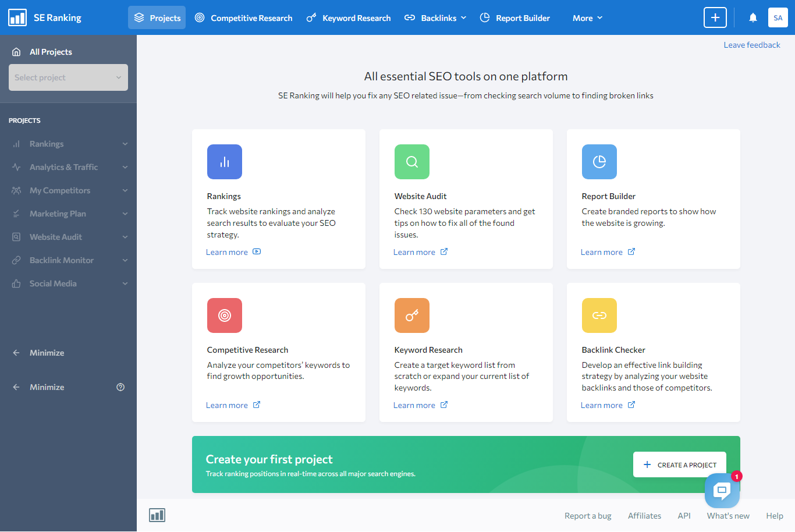Click Learn more under the Backlink Checker card
Screen dimensions: 795x532
click(x=608, y=405)
